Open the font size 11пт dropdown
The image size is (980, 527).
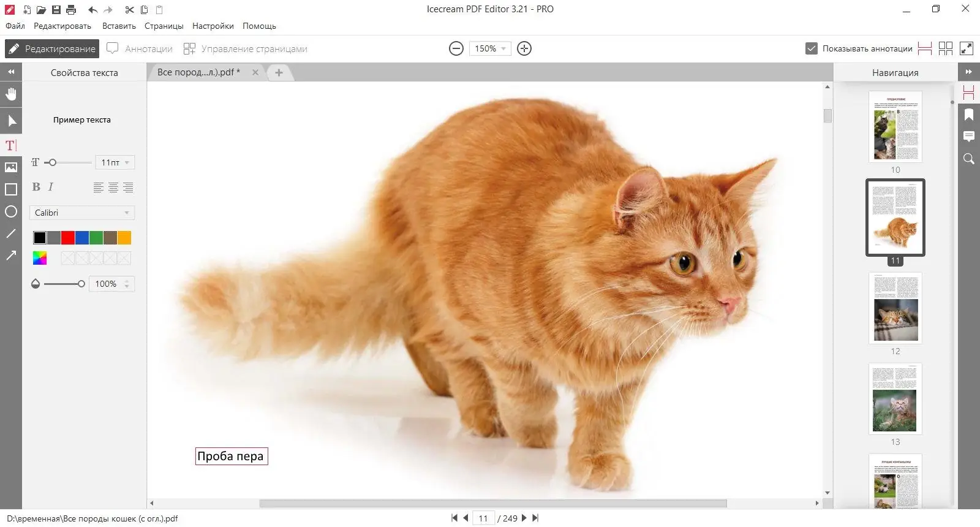click(115, 162)
